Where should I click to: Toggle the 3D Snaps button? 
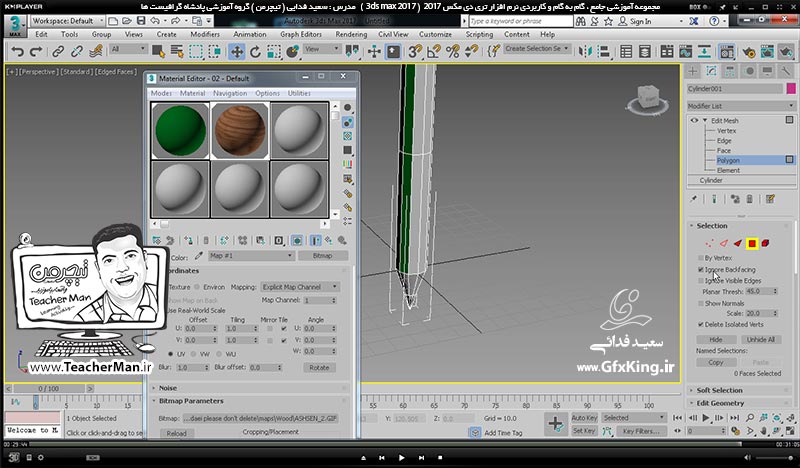[415, 52]
